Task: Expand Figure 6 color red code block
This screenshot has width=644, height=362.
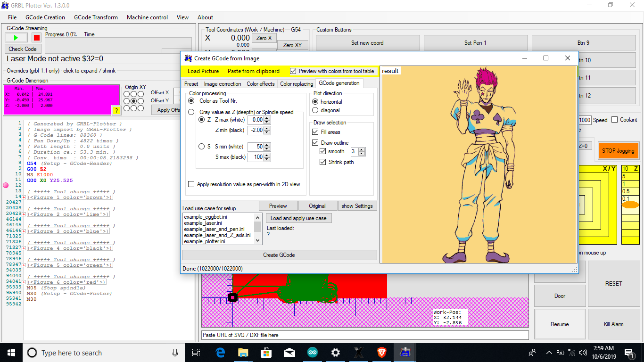Action: tap(24, 282)
